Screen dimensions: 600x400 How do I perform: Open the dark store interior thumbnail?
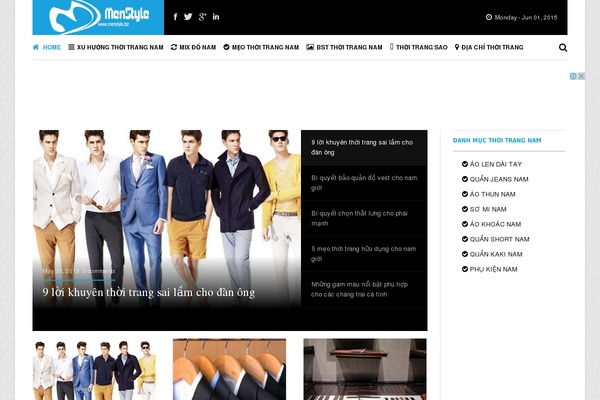[x=365, y=369]
